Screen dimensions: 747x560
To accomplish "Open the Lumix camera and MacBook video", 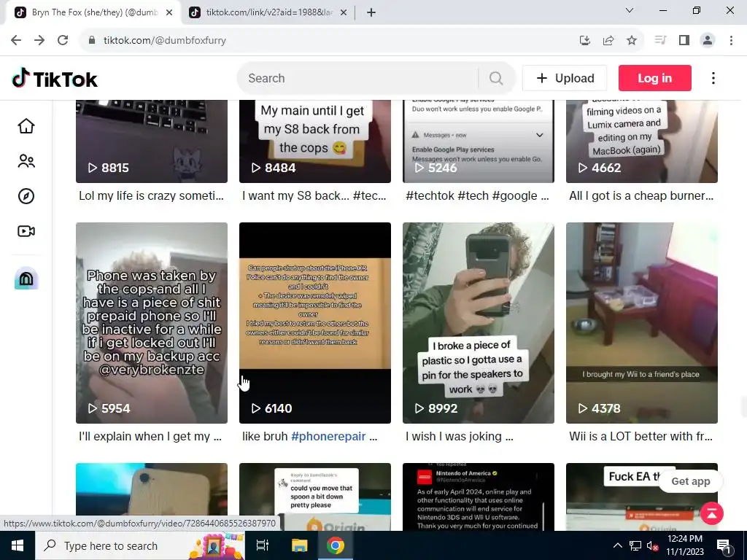I will click(x=642, y=141).
